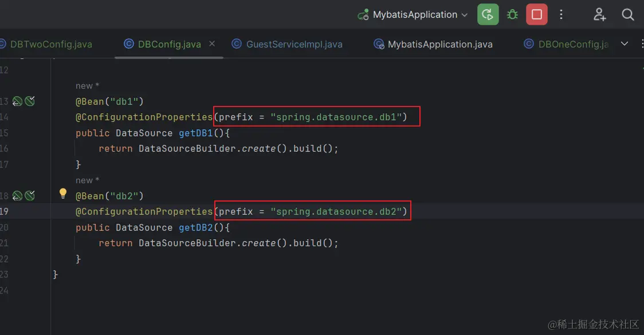This screenshot has width=644, height=335.
Task: Open the GuestServiceImpl.java tab
Action: click(x=287, y=44)
